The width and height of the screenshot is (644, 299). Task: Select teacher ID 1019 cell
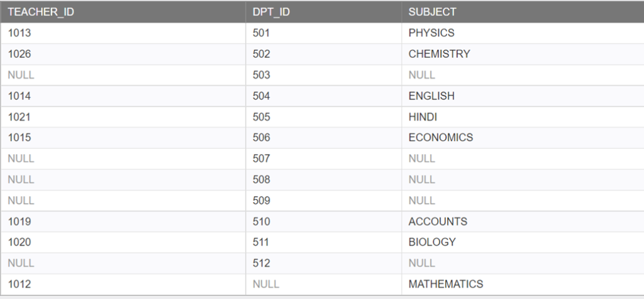[x=123, y=222]
